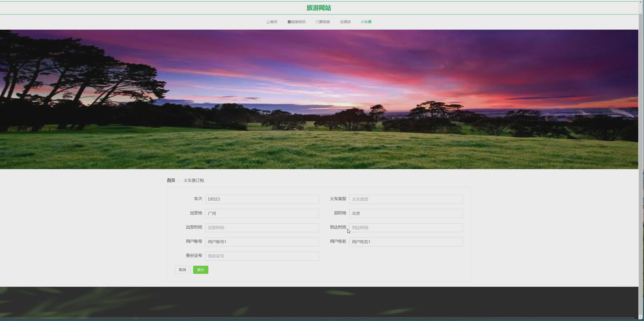Click the 火车类型 input field
Viewport: 644px width, 321px height.
[x=406, y=199]
